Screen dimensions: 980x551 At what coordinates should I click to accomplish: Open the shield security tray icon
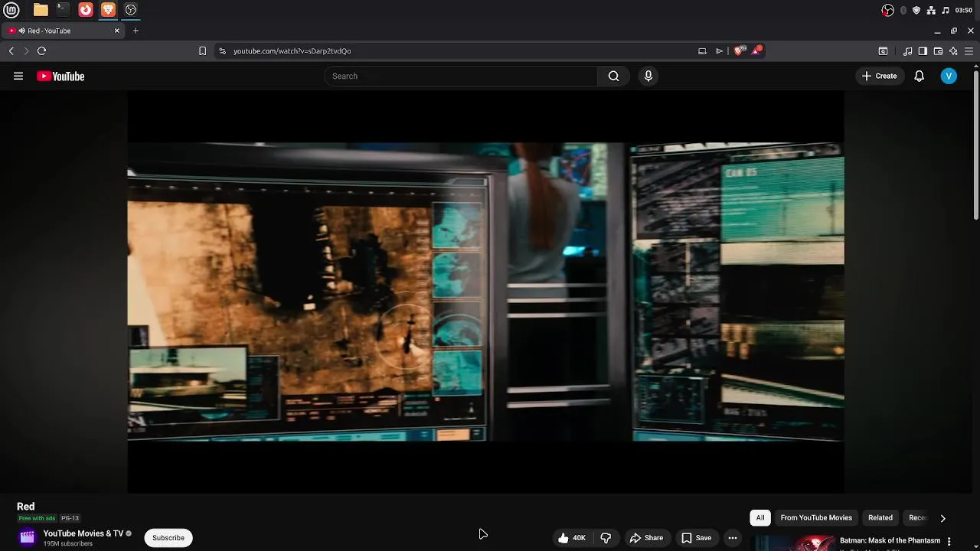pyautogui.click(x=916, y=10)
